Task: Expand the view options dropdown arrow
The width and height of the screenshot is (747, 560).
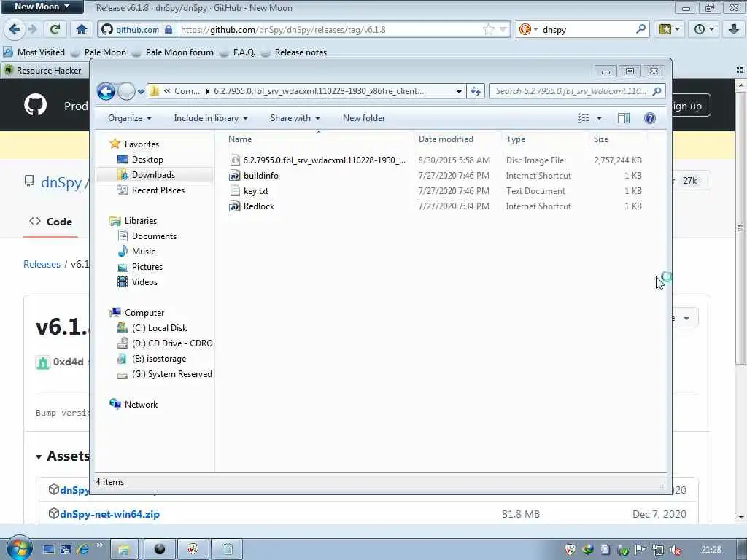Action: click(x=600, y=118)
